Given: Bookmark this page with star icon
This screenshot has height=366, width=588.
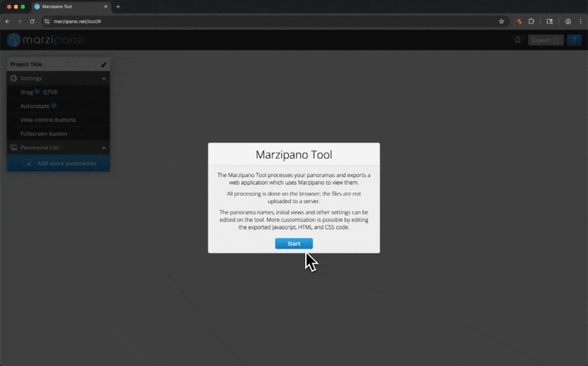Looking at the screenshot, I should coord(501,21).
